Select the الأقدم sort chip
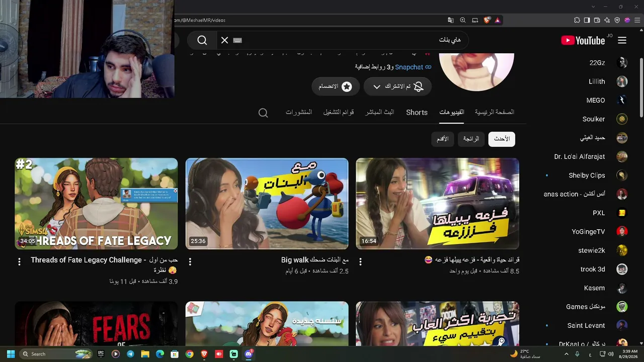This screenshot has width=644, height=362. point(443,139)
